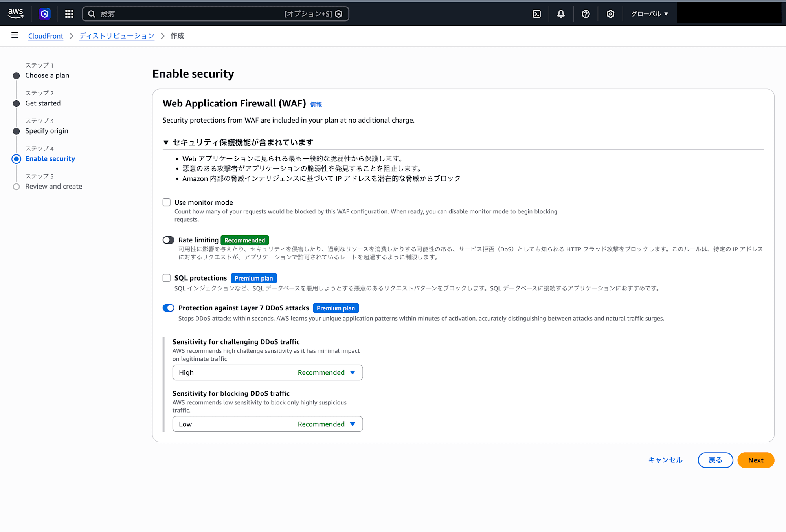786x532 pixels.
Task: Open the services grid menu
Action: point(70,14)
